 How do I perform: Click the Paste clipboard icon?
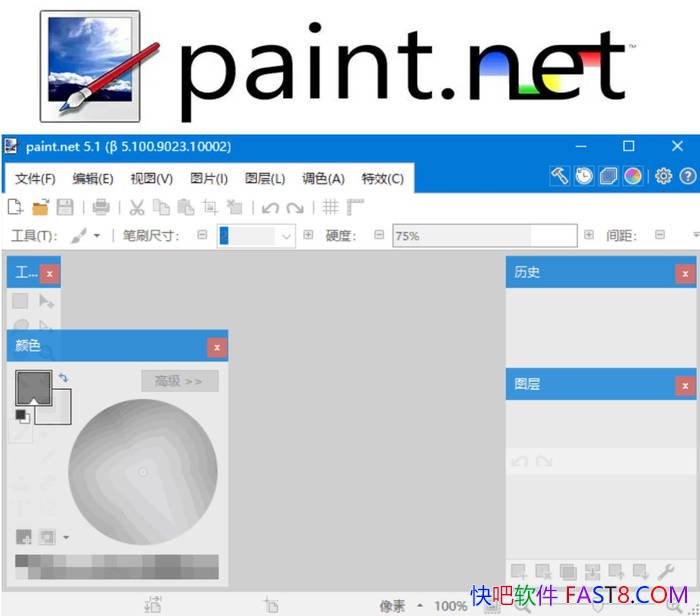coord(186,207)
